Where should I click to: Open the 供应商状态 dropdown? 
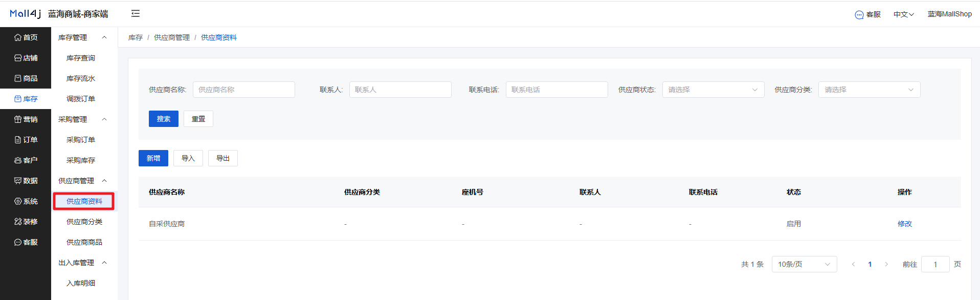[713, 90]
